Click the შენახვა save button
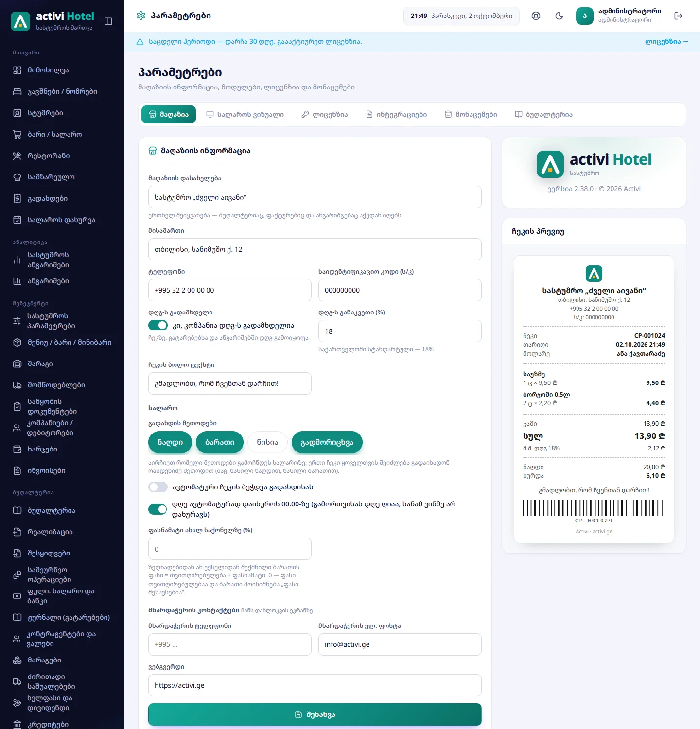 pyautogui.click(x=315, y=714)
